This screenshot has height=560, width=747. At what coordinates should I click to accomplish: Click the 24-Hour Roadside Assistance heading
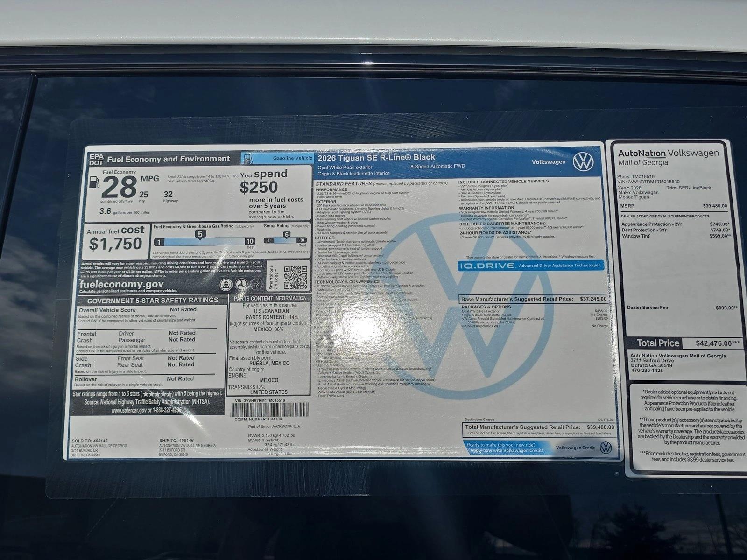tap(495, 232)
